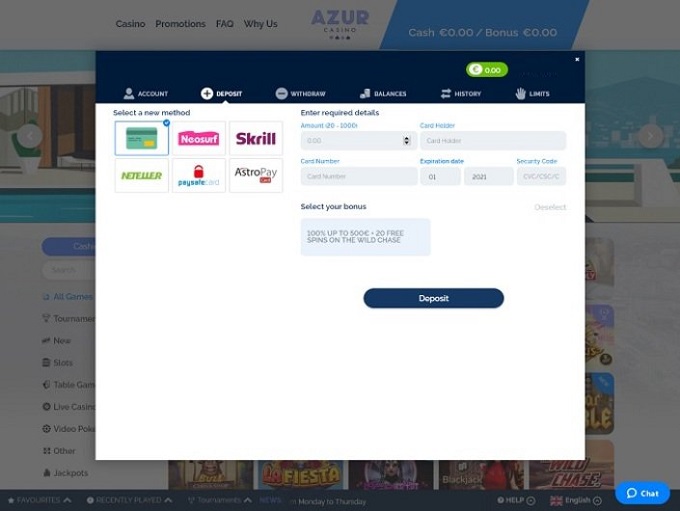680x511 pixels.
Task: Switch to the Account tab
Action: click(146, 93)
